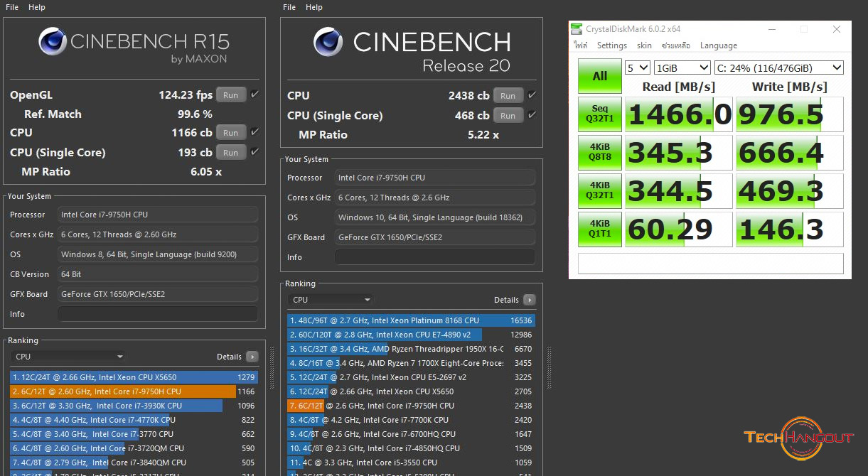Select the i7-4850HQ row in R20 ranking
Screen dimensions: 868x476
point(411,448)
